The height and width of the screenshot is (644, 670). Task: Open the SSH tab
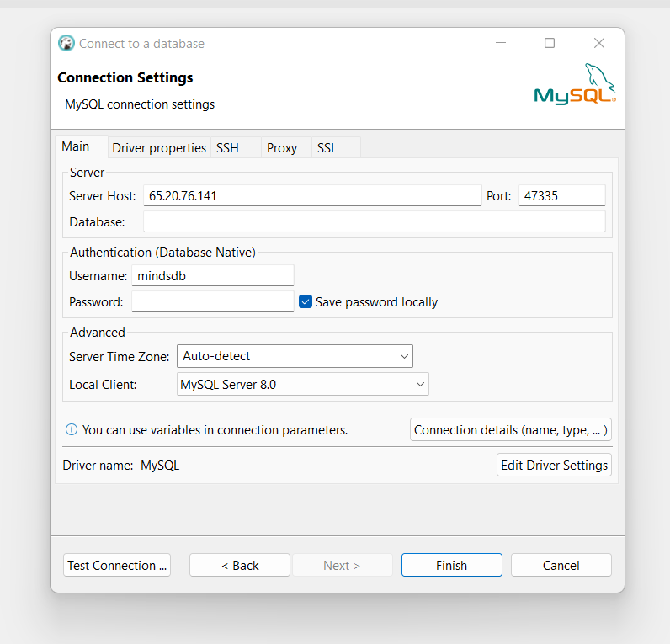point(227,148)
